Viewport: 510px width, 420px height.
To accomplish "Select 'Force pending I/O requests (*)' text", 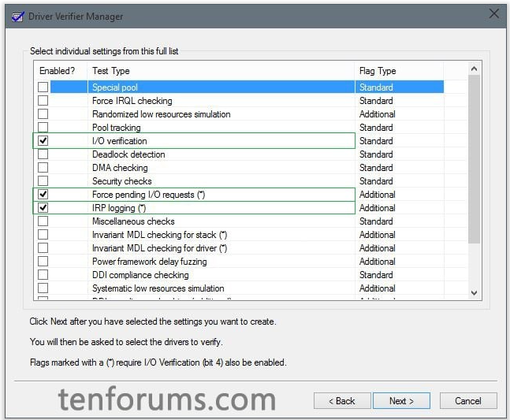I will pyautogui.click(x=149, y=195).
